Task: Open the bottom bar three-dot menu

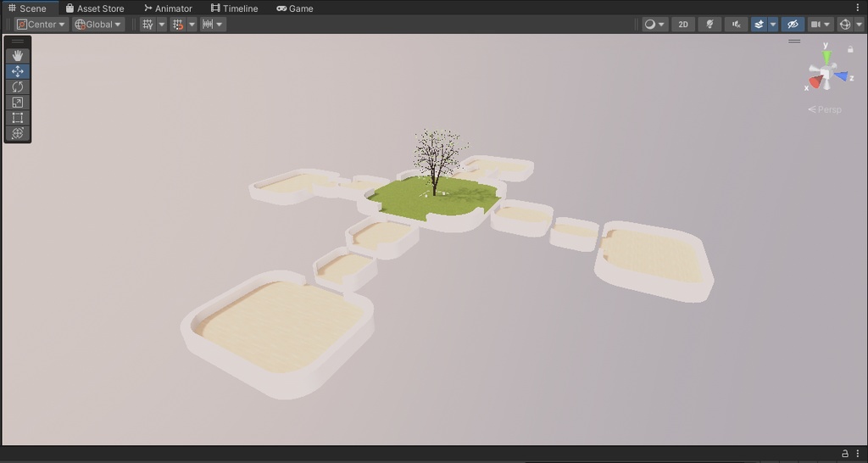Action: click(x=858, y=454)
